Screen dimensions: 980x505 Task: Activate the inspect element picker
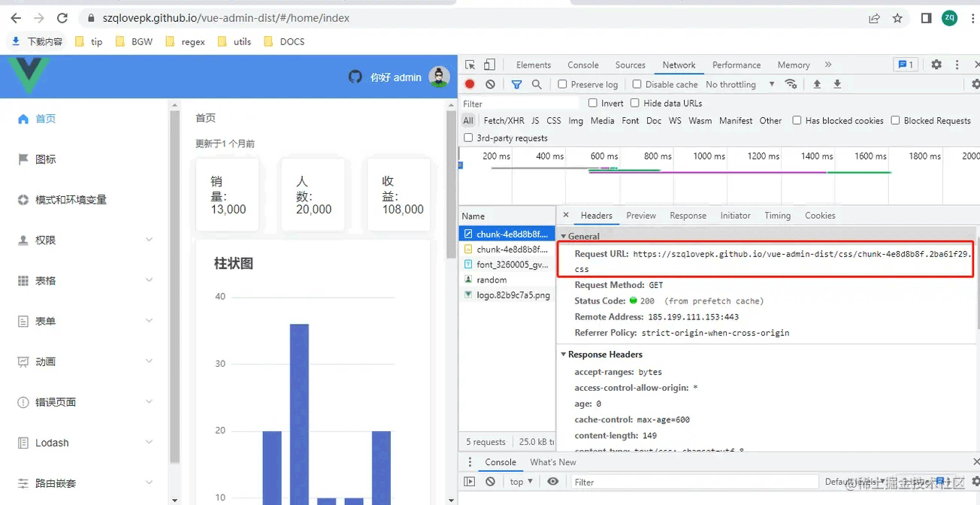(470, 65)
